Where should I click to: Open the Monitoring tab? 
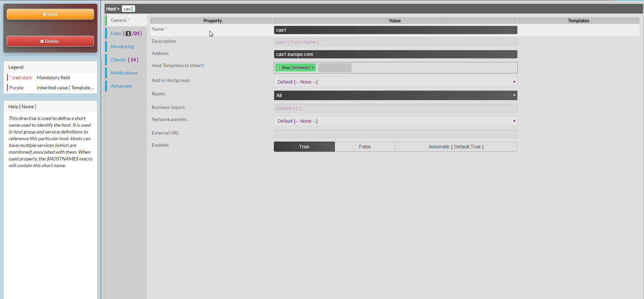click(x=122, y=47)
